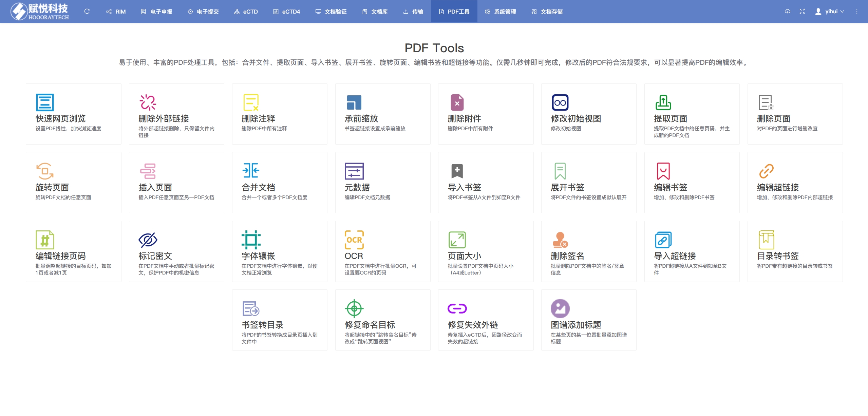This screenshot has width=868, height=416.
Task: Click the 删除页面 gray document icon
Action: (766, 102)
